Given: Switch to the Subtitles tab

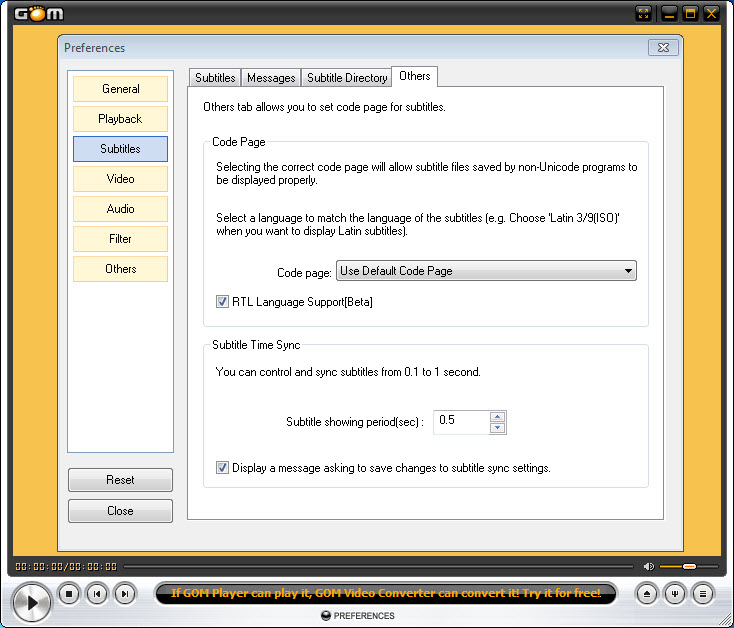Looking at the screenshot, I should point(215,78).
